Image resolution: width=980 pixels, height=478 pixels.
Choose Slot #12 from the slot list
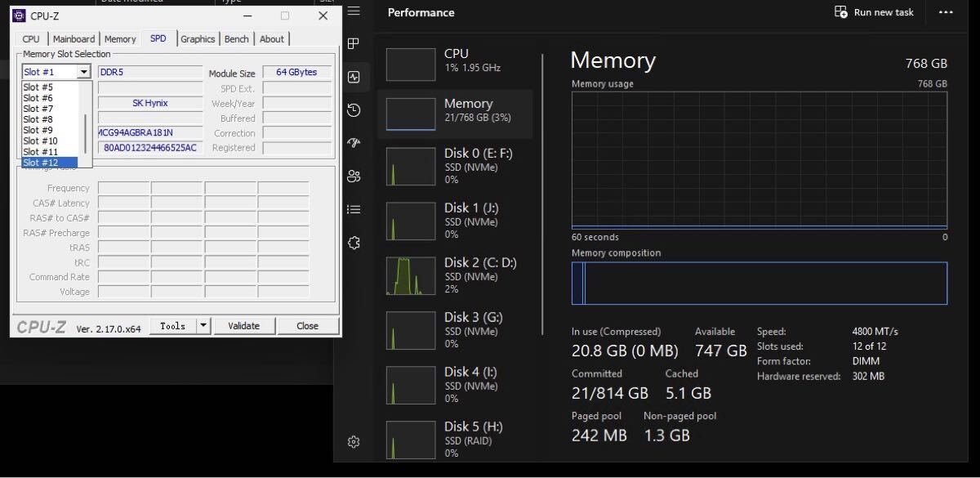click(x=49, y=163)
